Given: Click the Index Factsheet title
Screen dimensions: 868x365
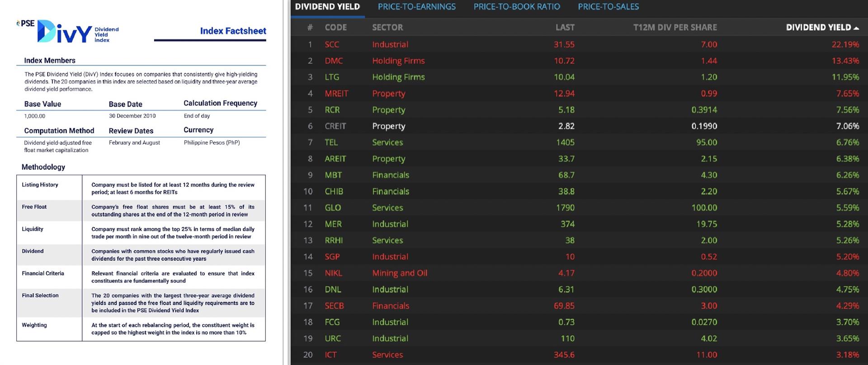Looking at the screenshot, I should click(233, 31).
